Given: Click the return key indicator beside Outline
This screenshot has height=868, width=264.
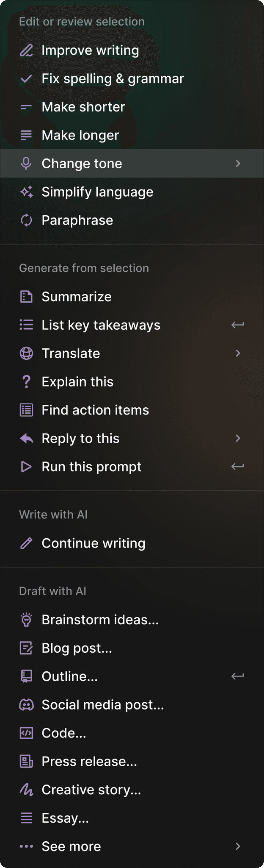Looking at the screenshot, I should (x=237, y=676).
